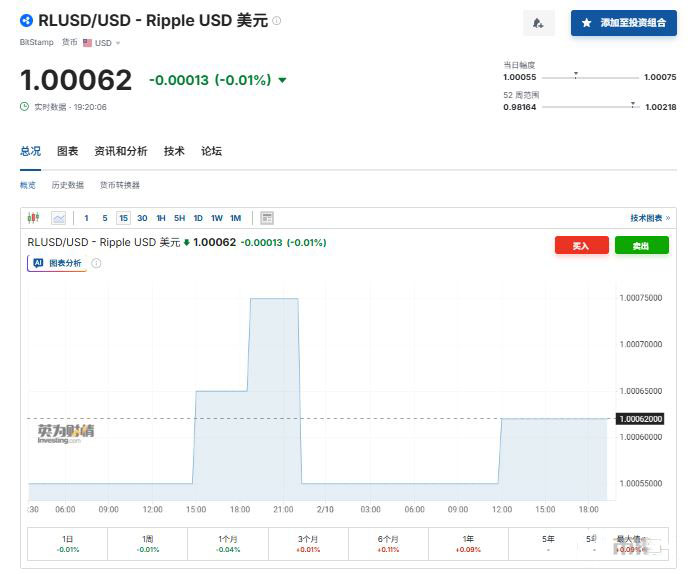691x574 pixels.
Task: Select the 1周 time range
Action: point(148,544)
